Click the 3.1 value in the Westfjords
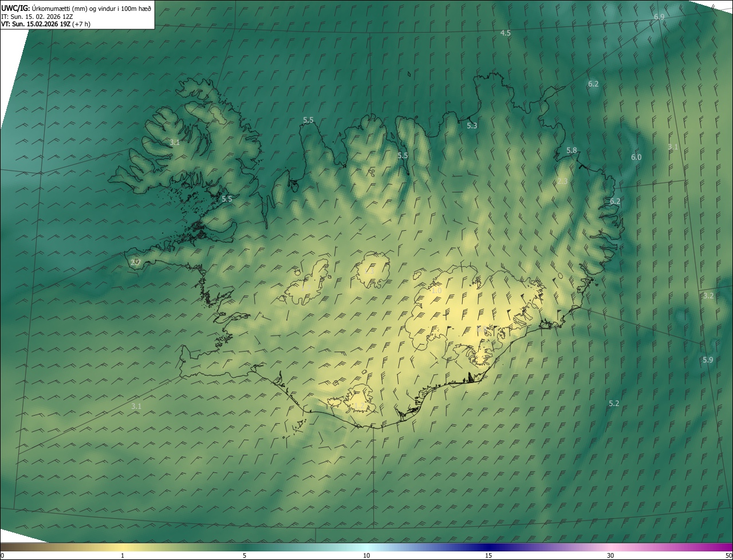This screenshot has height=560, width=733. [x=175, y=142]
